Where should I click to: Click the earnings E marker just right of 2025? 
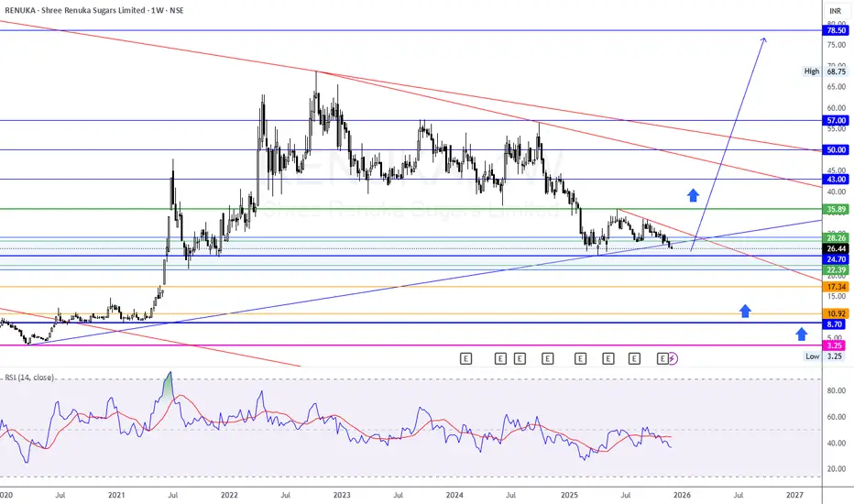pos(581,358)
